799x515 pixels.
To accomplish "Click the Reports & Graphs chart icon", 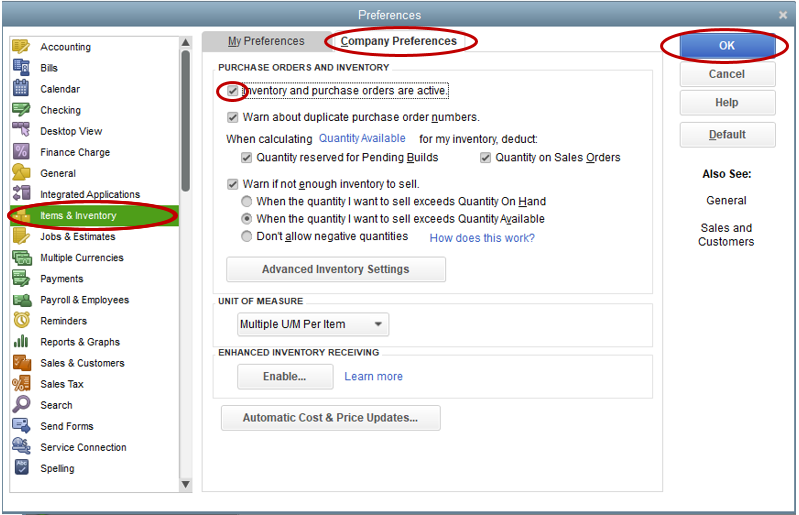I will click(x=21, y=341).
